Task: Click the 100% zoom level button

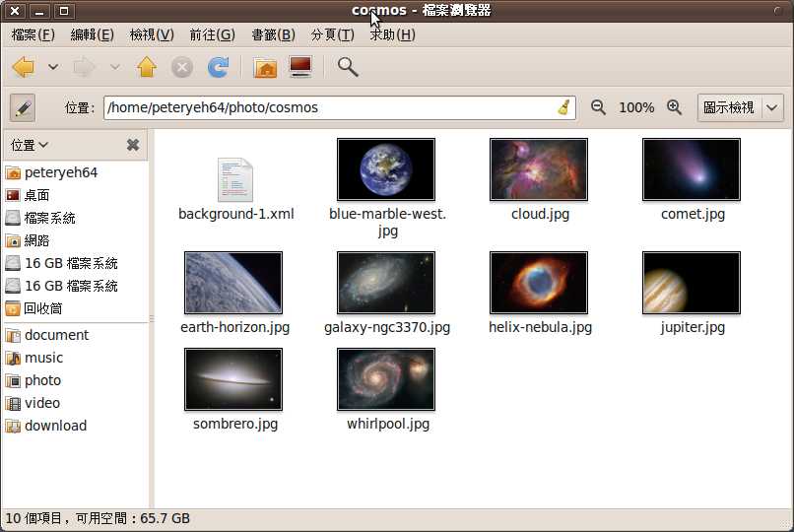Action: pos(636,107)
